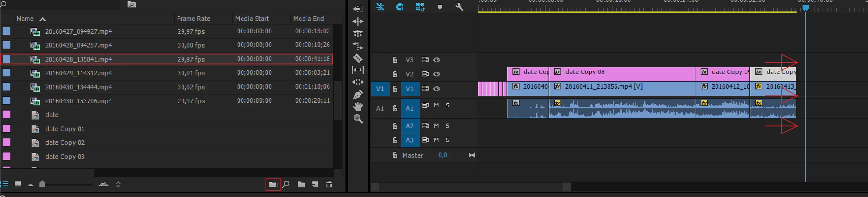Image resolution: width=868 pixels, height=197 pixels.
Task: Select the Track Select Forward tool
Action: [358, 9]
